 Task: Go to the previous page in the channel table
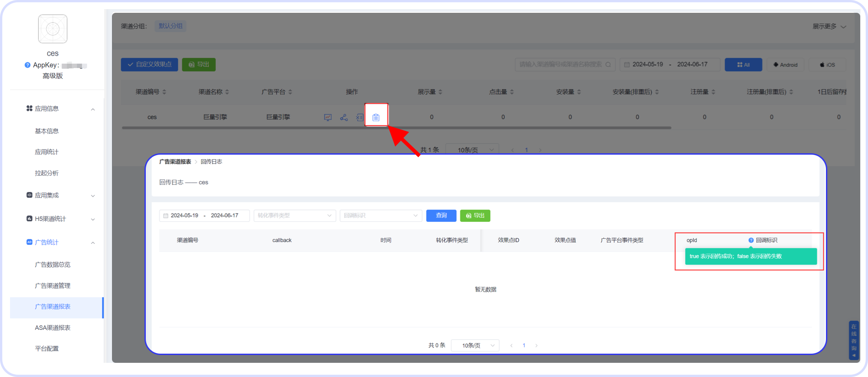[512, 150]
